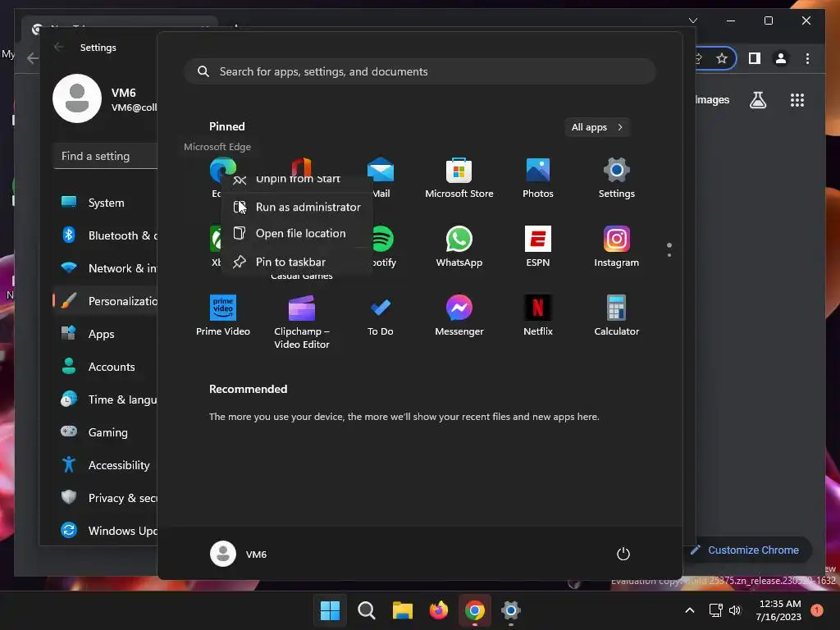Open Apps in Settings sidebar
The width and height of the screenshot is (840, 630).
click(106, 334)
